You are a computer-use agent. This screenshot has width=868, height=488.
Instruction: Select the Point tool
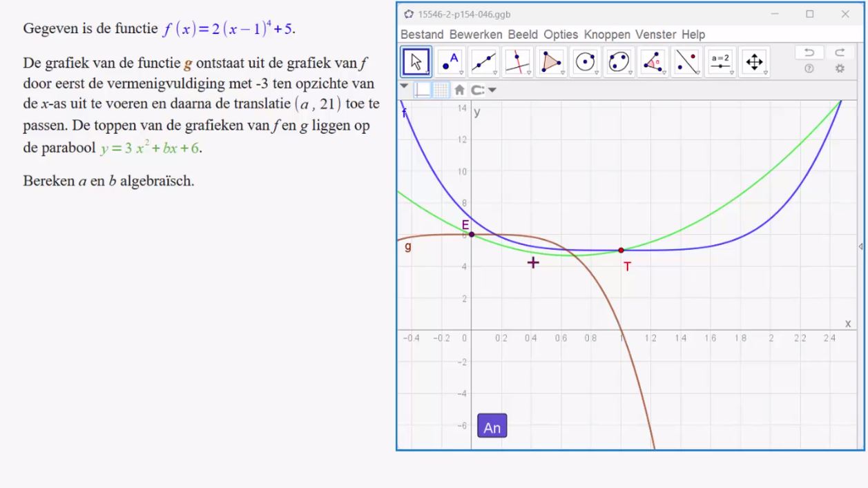point(450,62)
